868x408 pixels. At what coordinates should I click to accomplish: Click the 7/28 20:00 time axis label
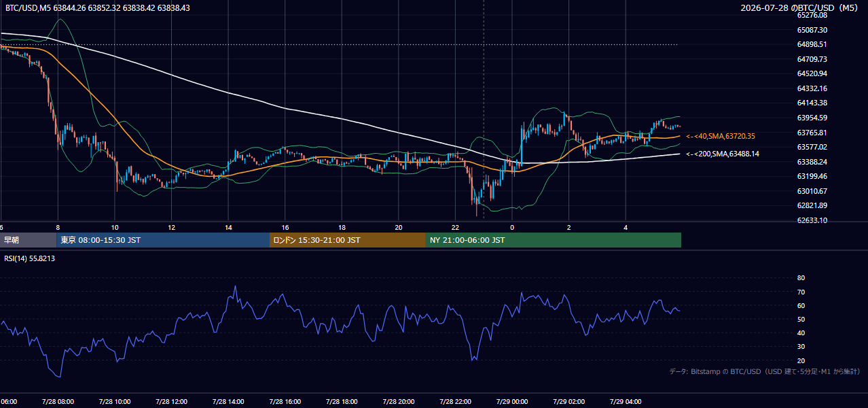pyautogui.click(x=398, y=402)
